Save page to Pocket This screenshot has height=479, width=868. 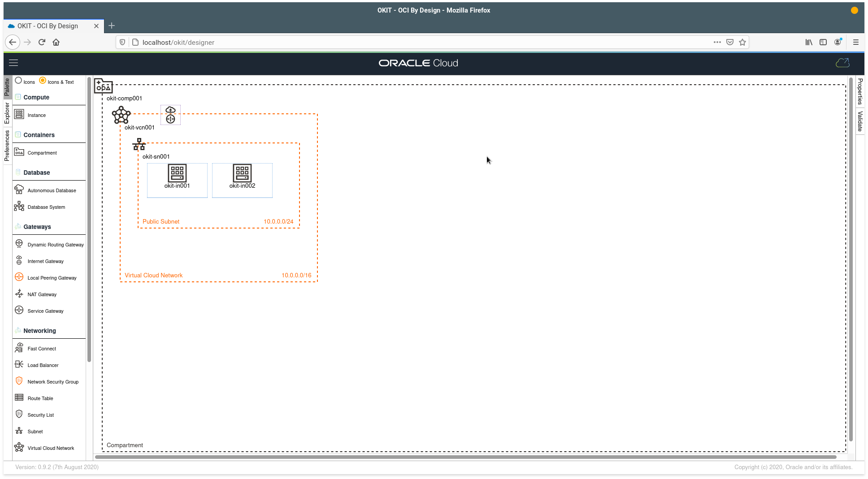pyautogui.click(x=730, y=42)
